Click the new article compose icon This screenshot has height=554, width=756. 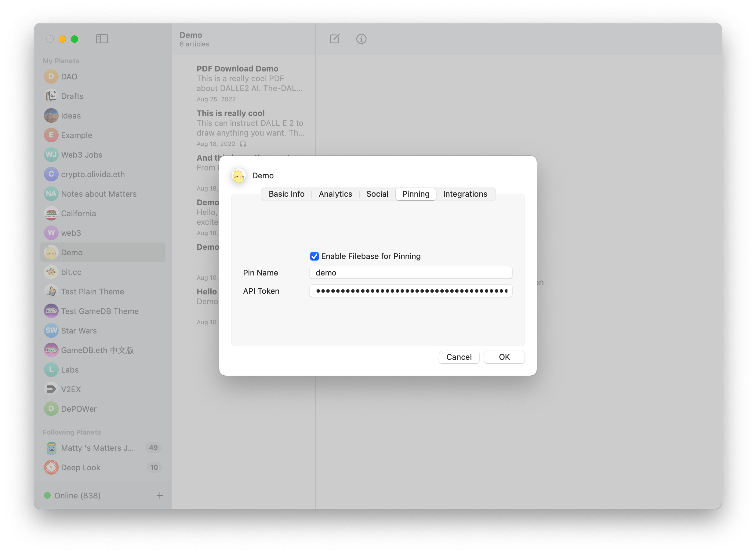[x=335, y=39]
